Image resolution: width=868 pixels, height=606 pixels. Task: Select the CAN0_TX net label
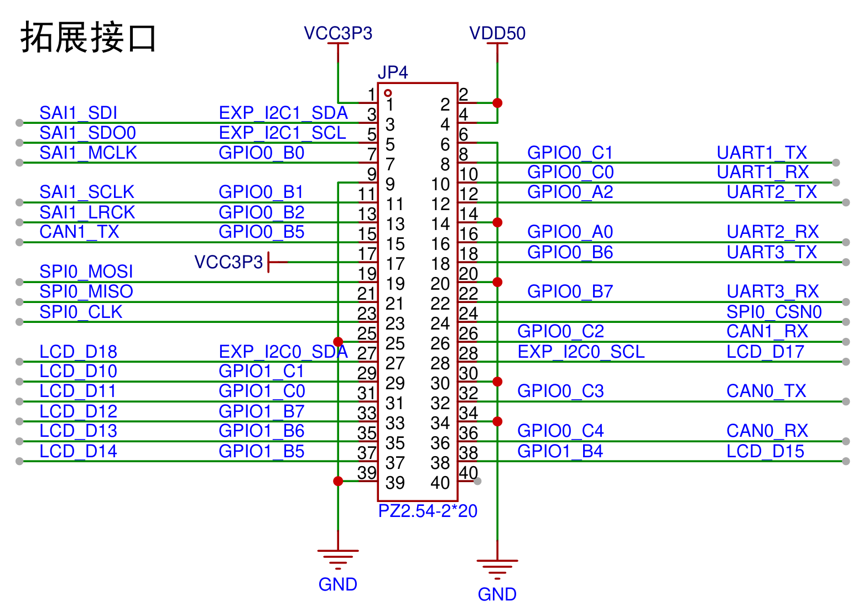click(x=766, y=391)
